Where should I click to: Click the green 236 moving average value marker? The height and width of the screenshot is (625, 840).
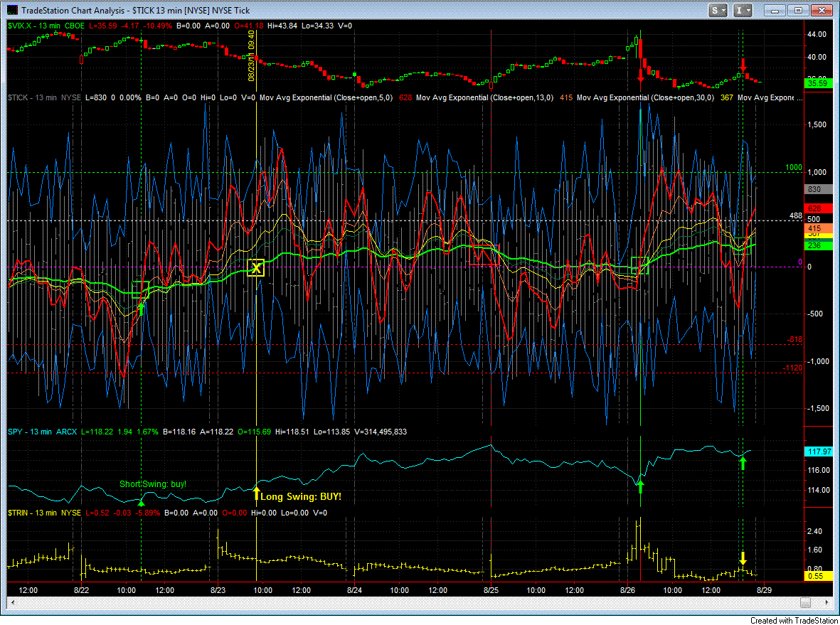point(817,245)
